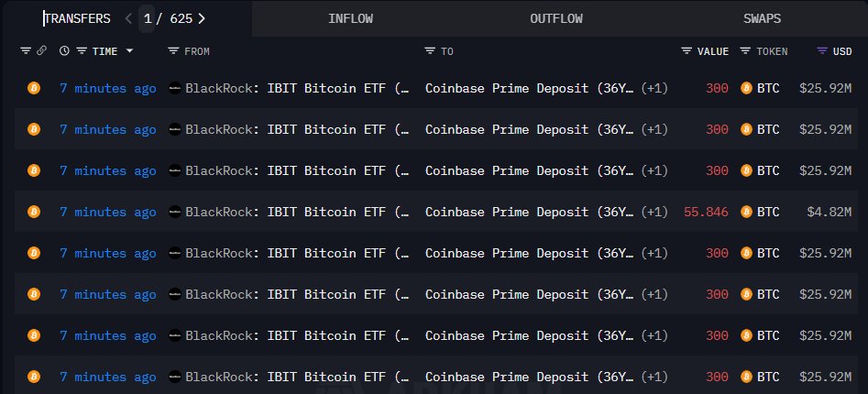The width and height of the screenshot is (868, 394).
Task: Click the sort arrow beside TIME
Action: point(129,51)
